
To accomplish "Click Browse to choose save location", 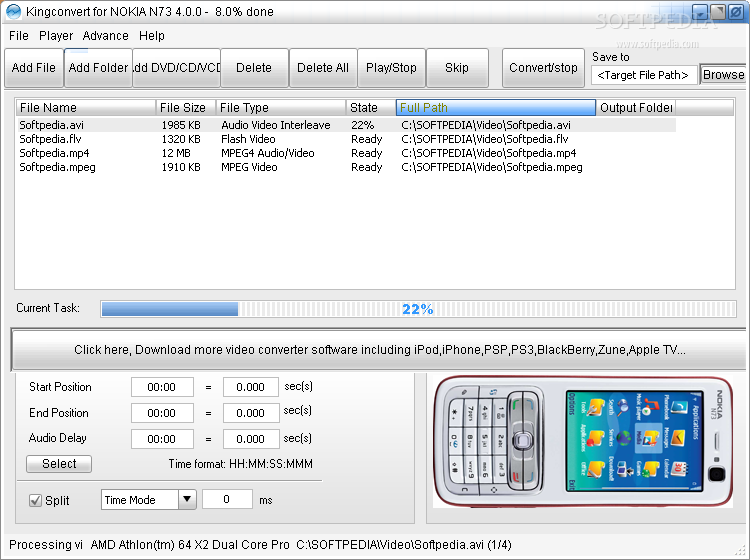I will (x=723, y=75).
